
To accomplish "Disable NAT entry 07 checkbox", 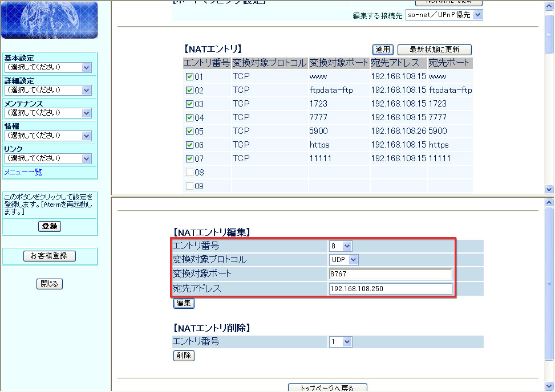I will [x=189, y=159].
